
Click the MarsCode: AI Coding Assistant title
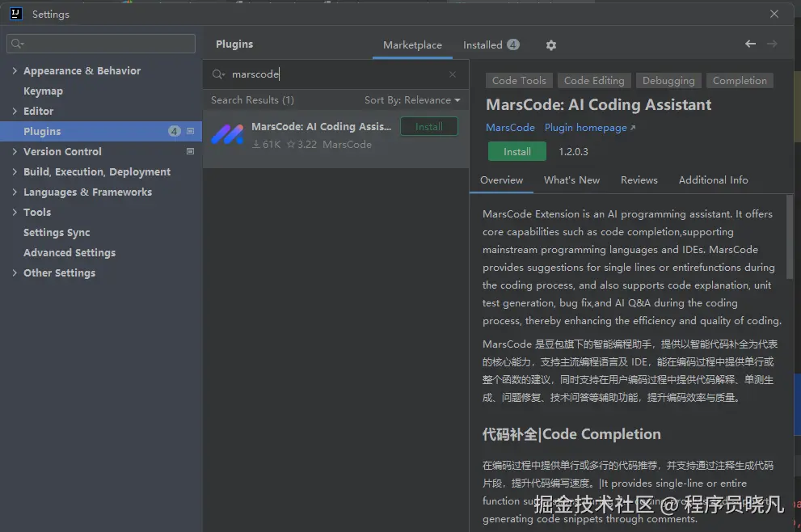coord(598,105)
